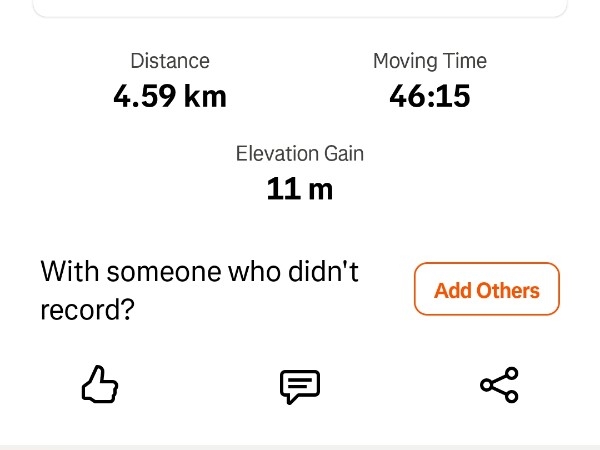Click the Distance label
The image size is (600, 450).
[x=170, y=61]
